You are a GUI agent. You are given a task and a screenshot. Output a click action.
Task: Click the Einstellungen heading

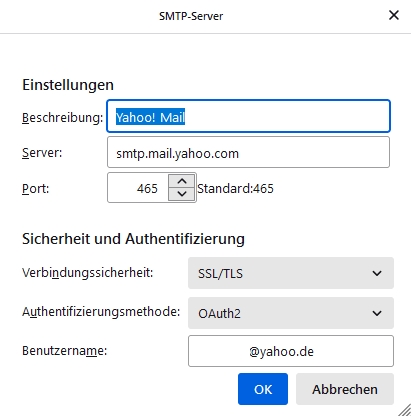coord(68,85)
